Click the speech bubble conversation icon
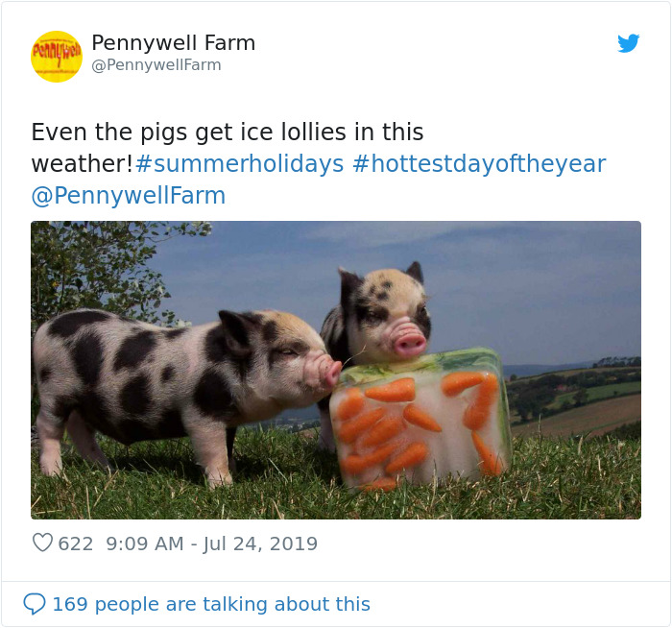Image resolution: width=672 pixels, height=628 pixels. point(35,604)
